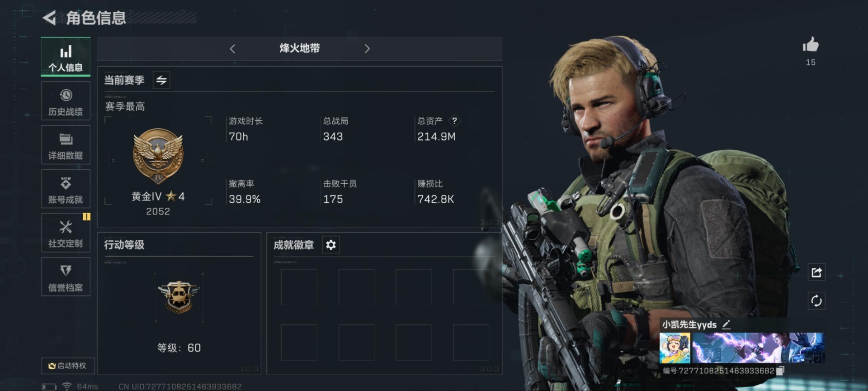Viewport: 868px width, 391px height.
Task: Open the share icon beside the character
Action: pyautogui.click(x=816, y=272)
